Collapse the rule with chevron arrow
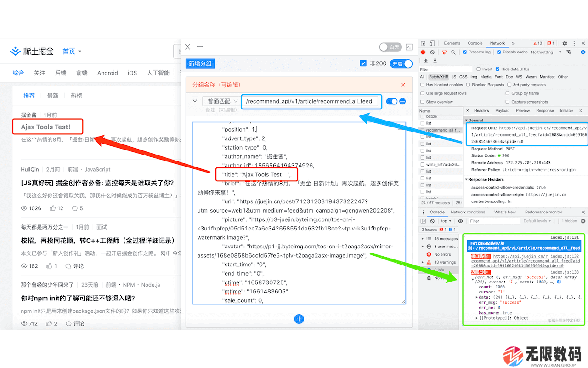The image size is (588, 368). (x=195, y=101)
